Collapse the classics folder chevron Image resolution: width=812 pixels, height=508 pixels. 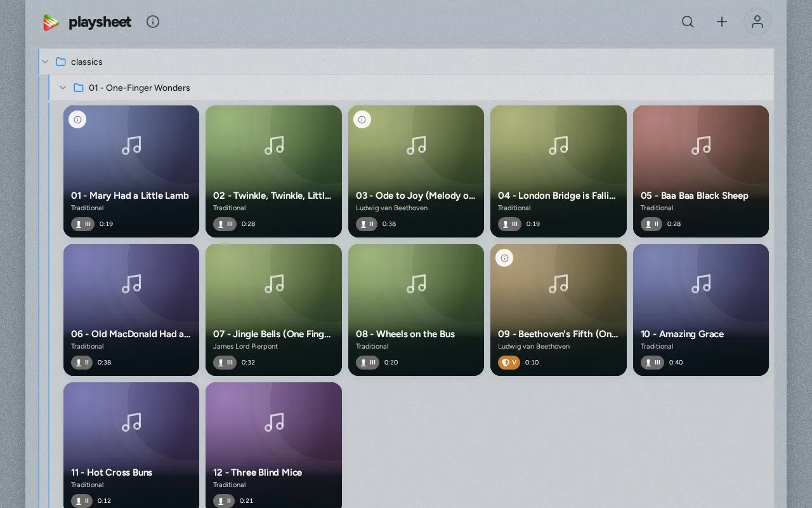(45, 62)
